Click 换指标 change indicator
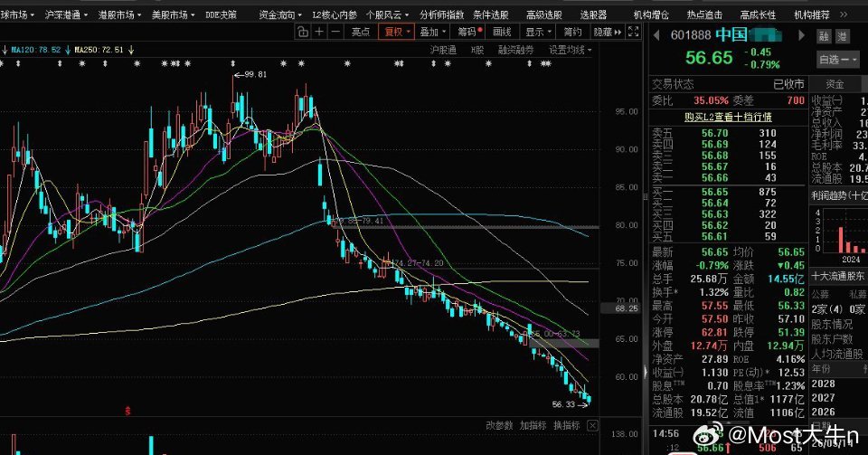This screenshot has width=868, height=455. coord(566,426)
